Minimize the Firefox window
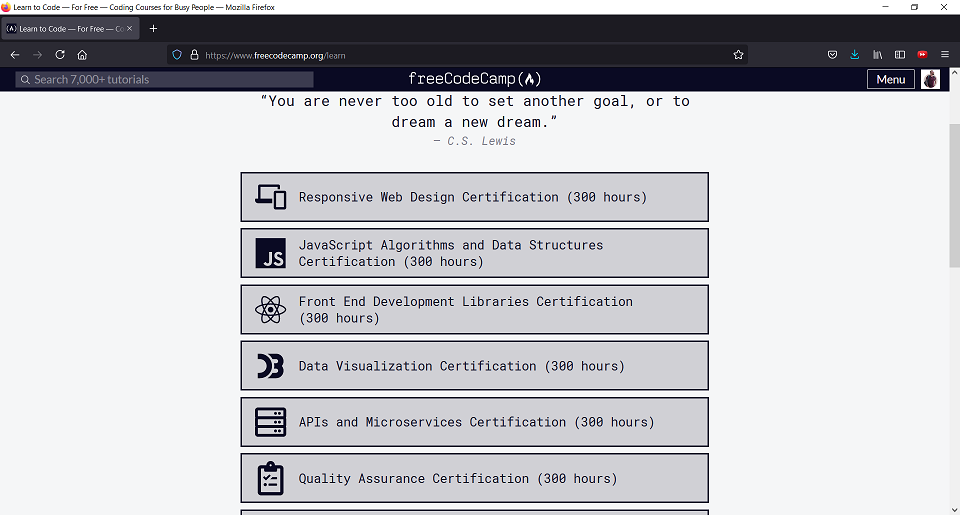The width and height of the screenshot is (960, 515). point(885,7)
